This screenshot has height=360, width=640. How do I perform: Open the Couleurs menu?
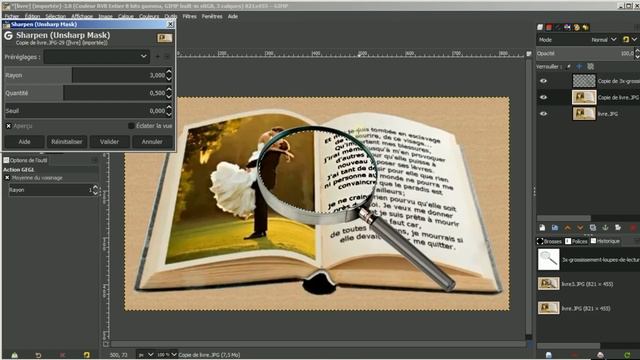point(149,16)
